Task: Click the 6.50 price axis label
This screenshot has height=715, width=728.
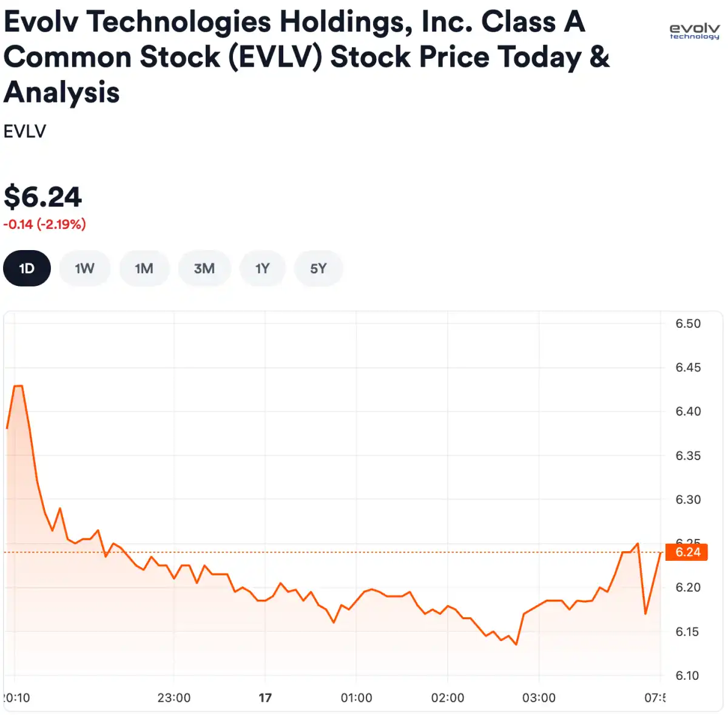Action: 688,324
